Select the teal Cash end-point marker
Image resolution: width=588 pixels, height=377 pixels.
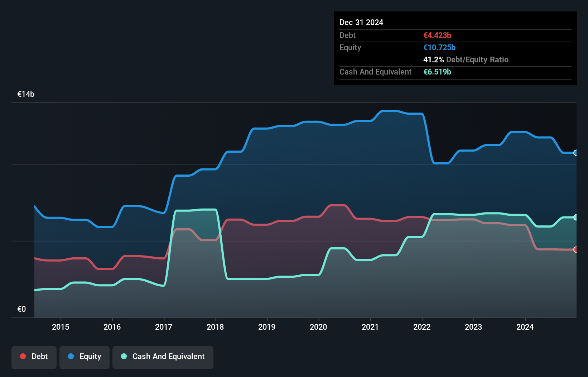575,218
